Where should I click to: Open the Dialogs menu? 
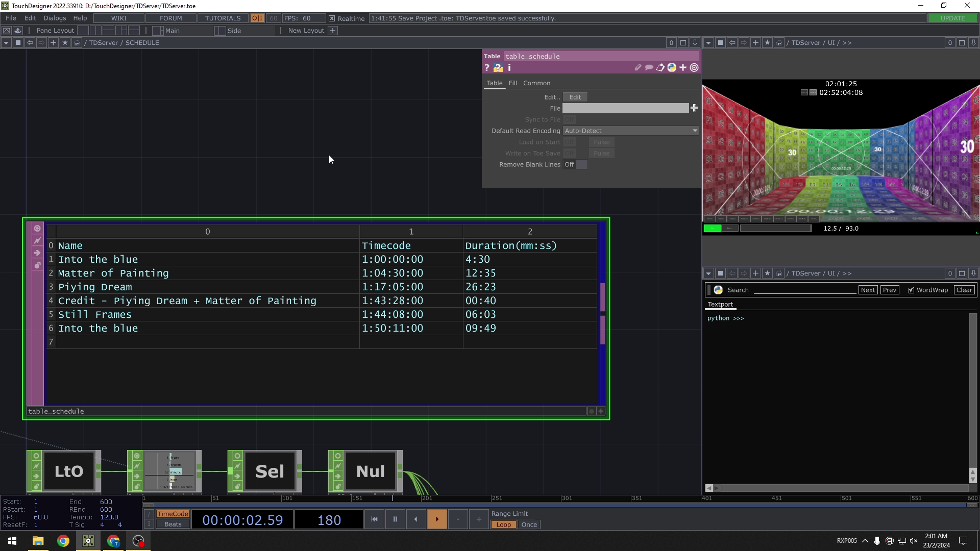pos(55,18)
